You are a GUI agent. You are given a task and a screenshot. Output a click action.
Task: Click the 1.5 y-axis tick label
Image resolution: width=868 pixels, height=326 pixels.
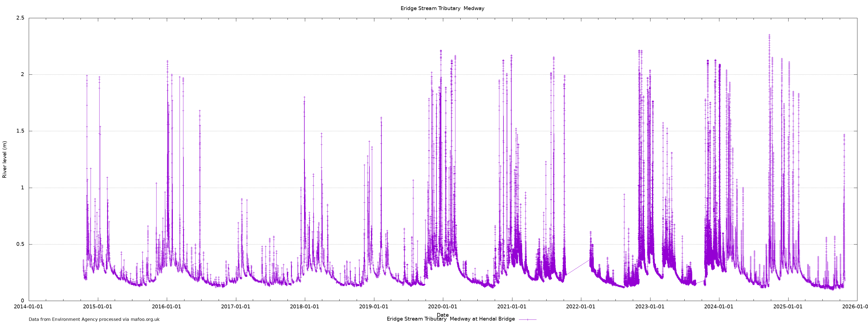pyautogui.click(x=20, y=131)
